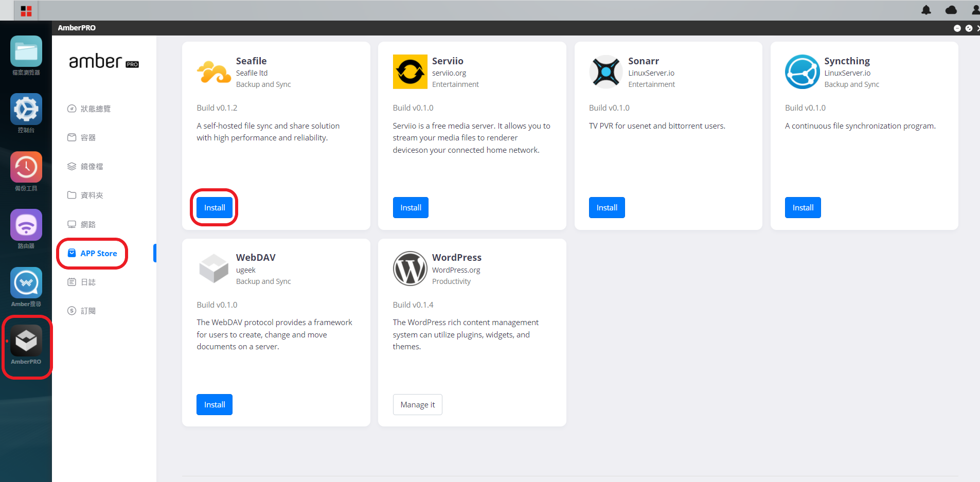Click Seafile ltd publisher text
This screenshot has height=482, width=980.
click(x=252, y=73)
